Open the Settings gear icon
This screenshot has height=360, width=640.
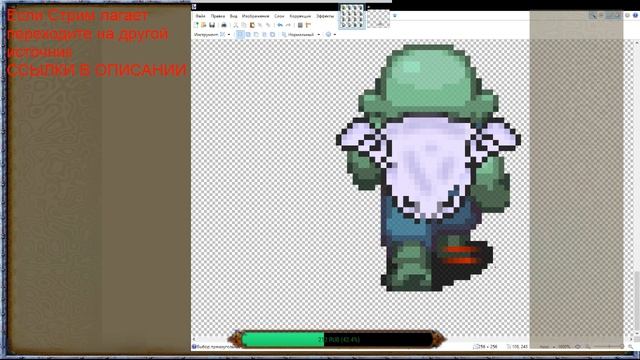[627, 16]
